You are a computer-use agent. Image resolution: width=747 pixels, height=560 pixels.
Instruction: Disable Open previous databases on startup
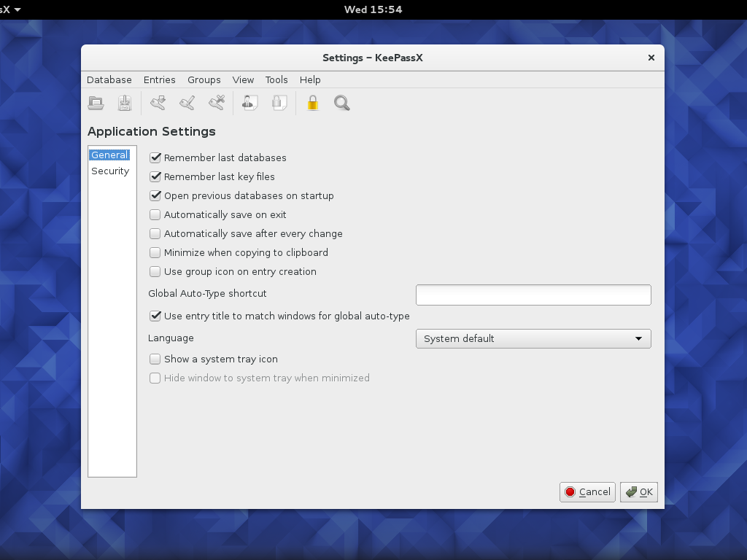(155, 195)
